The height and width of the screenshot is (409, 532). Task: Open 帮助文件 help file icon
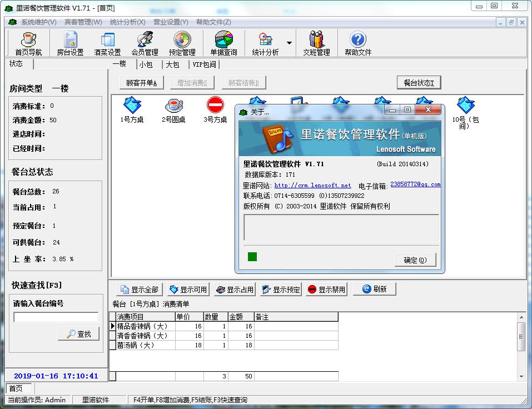(358, 43)
